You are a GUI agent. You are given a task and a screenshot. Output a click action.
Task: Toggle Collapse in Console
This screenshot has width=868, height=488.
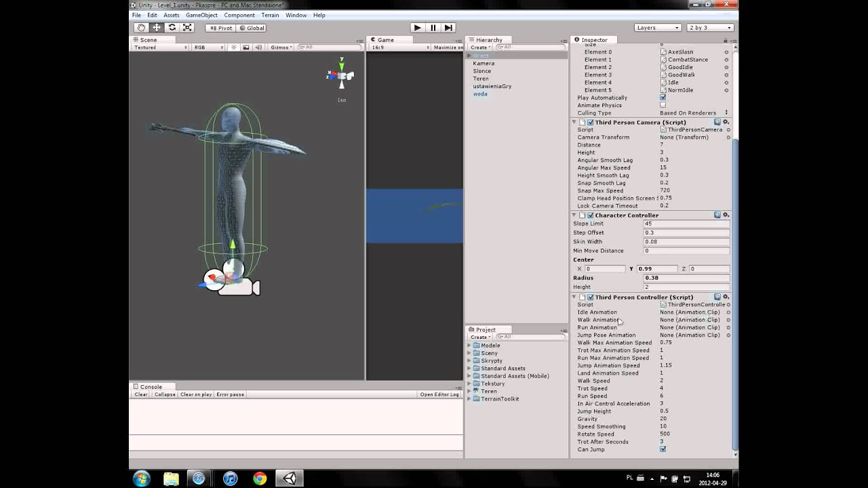[165, 394]
